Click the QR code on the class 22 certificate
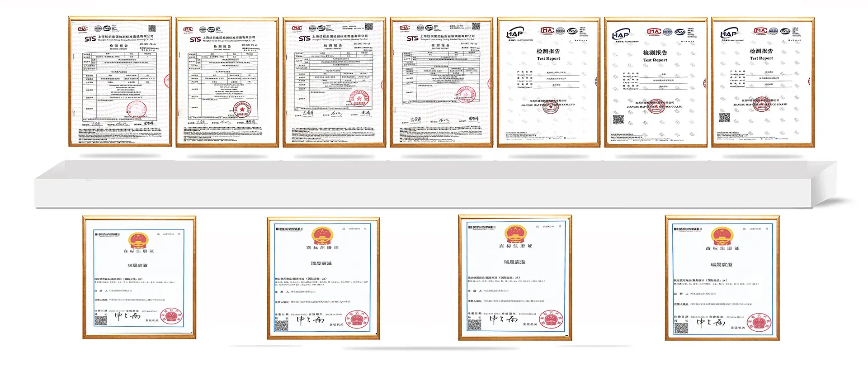The image size is (868, 372). click(x=282, y=326)
